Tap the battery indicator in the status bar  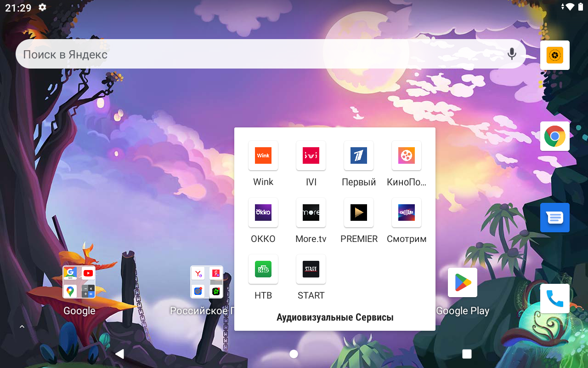tap(580, 7)
